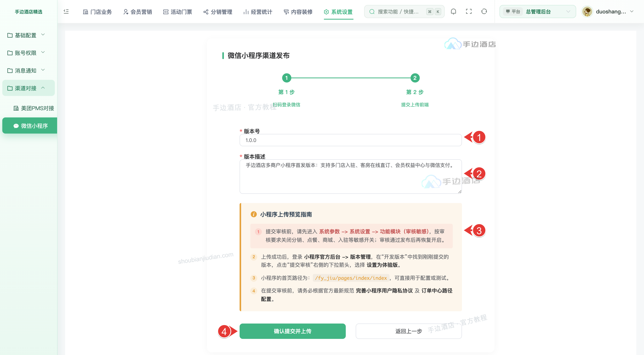
Task: Click the search magnifier icon
Action: pos(372,12)
